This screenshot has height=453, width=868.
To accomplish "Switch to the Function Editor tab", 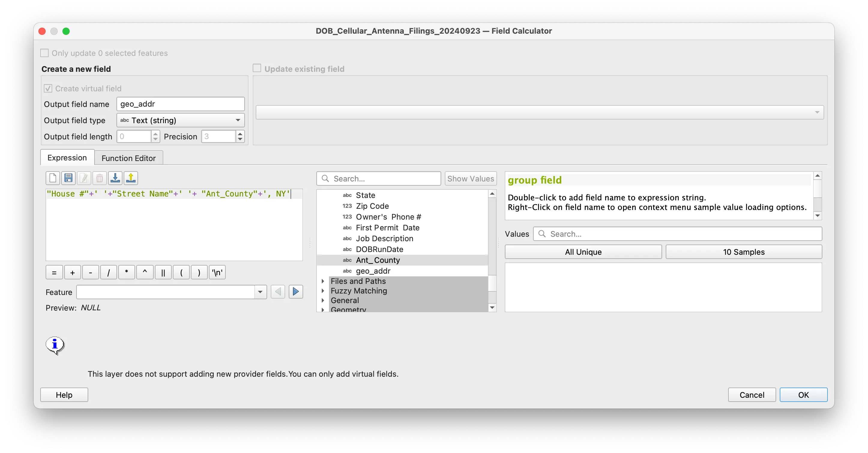I will pyautogui.click(x=128, y=158).
